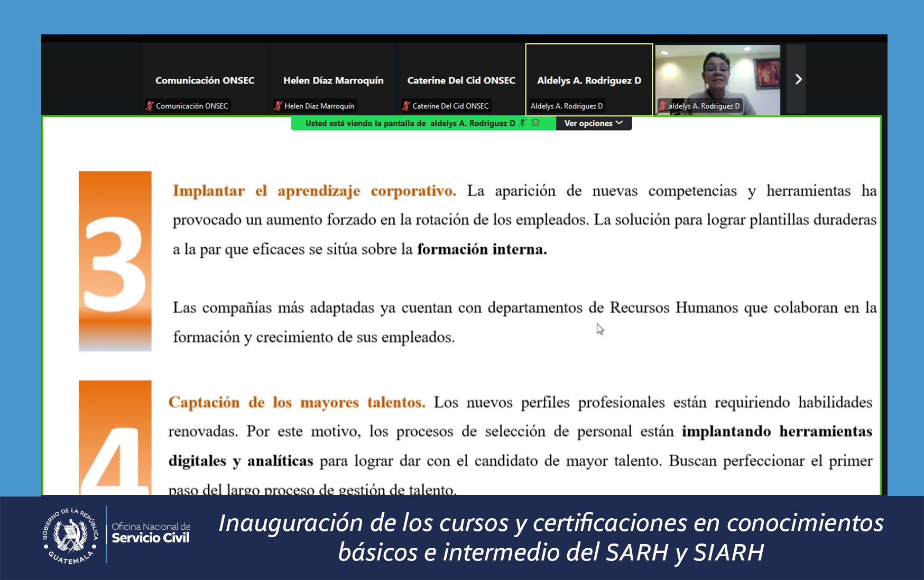Click heading Implantar el aprendizaje corporativo
The width and height of the screenshot is (924, 580).
point(314,191)
